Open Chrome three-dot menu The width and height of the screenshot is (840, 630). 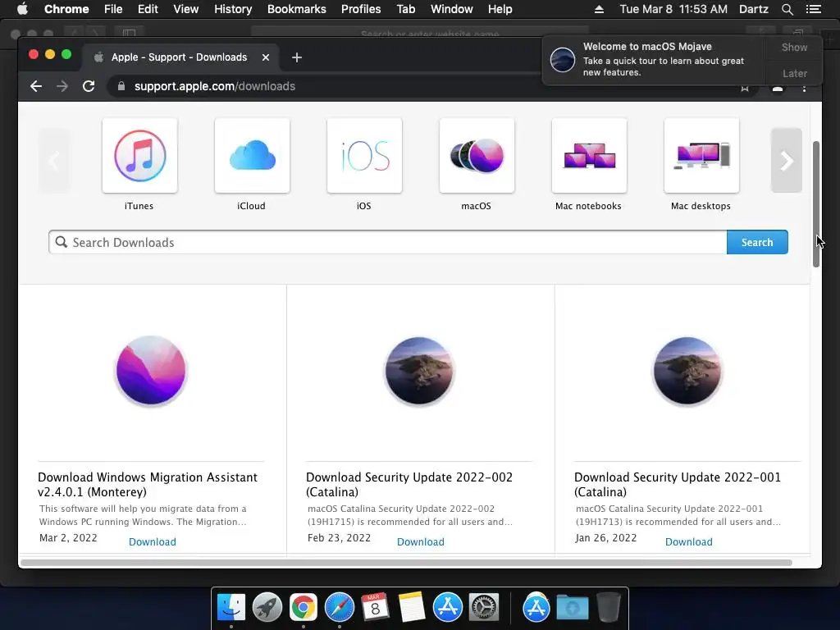click(x=804, y=87)
